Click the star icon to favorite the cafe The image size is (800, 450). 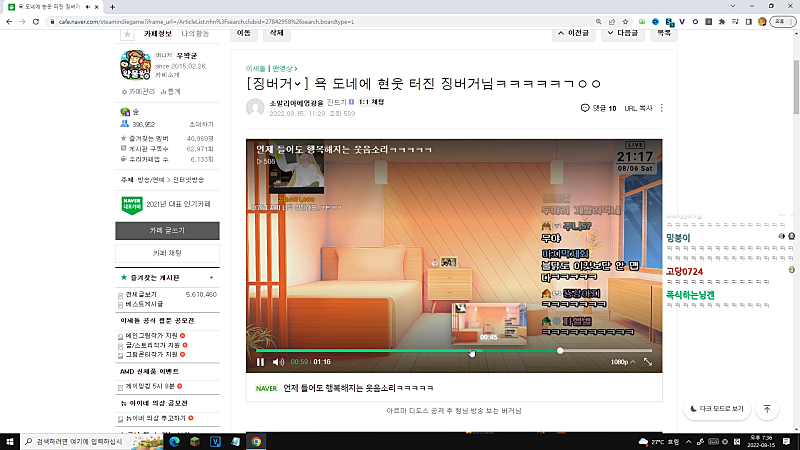[x=127, y=34]
